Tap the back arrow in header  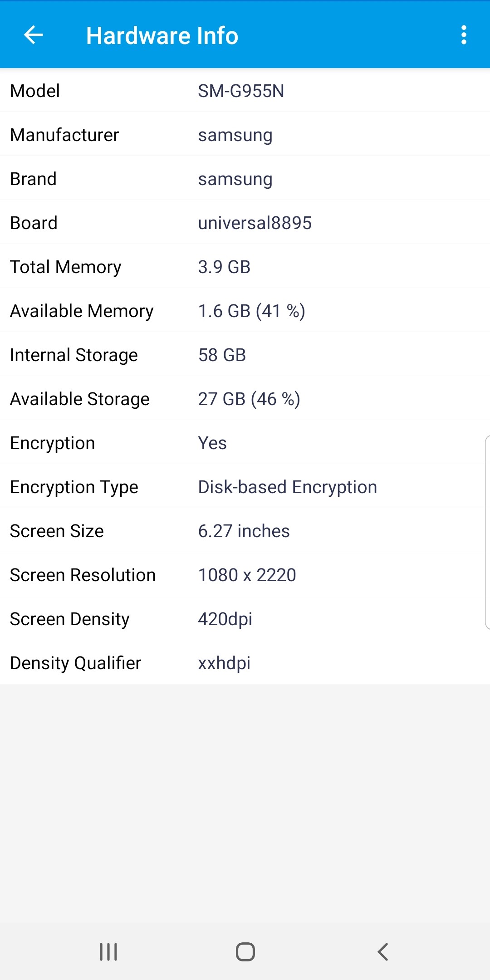pos(34,35)
